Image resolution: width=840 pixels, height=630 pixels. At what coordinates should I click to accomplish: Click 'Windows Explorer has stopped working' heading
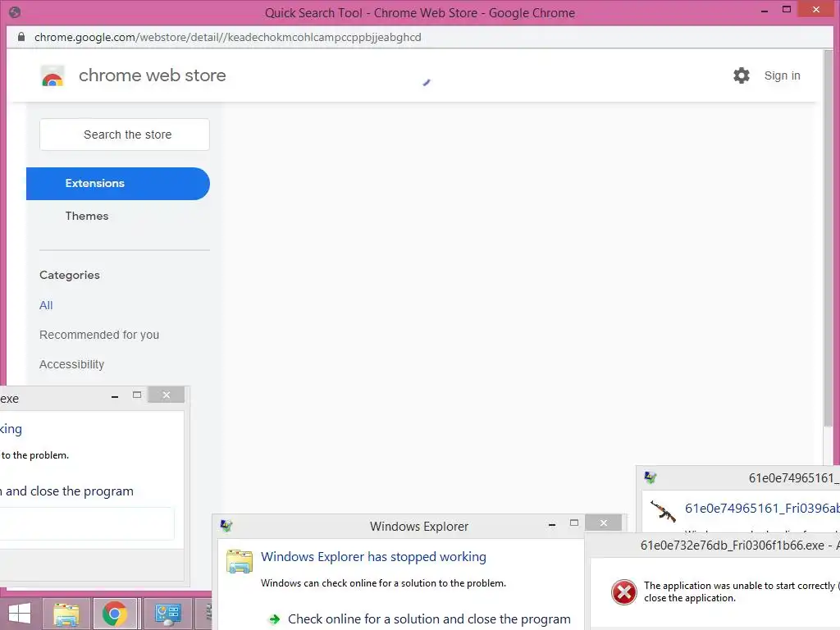coord(373,557)
